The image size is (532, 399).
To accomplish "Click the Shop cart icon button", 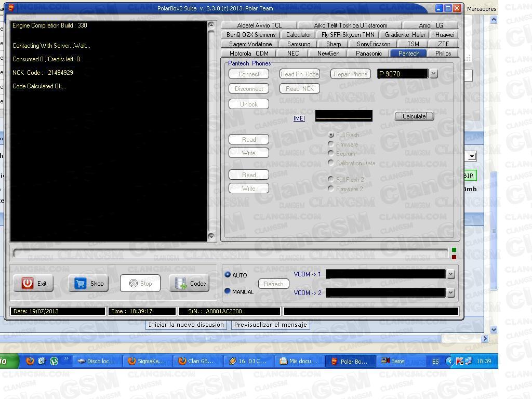I will pos(88,283).
